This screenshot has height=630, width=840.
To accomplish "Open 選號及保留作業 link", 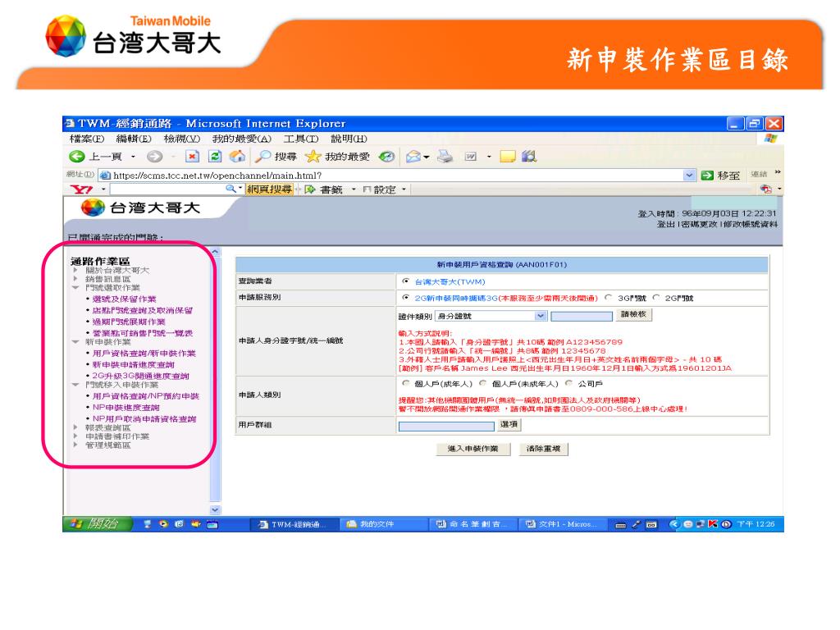I will 125,299.
